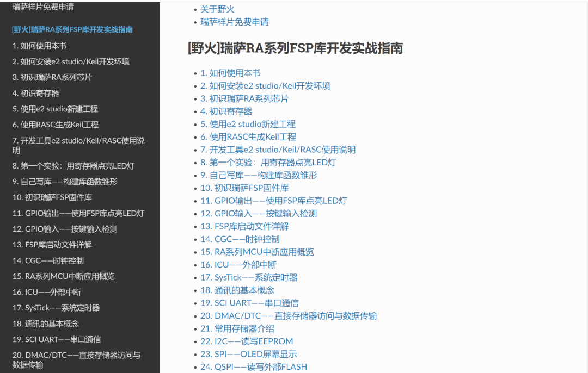Follow main link 10. 初识瑞萨FSP固件库
This screenshot has height=373, width=588.
coord(244,188)
